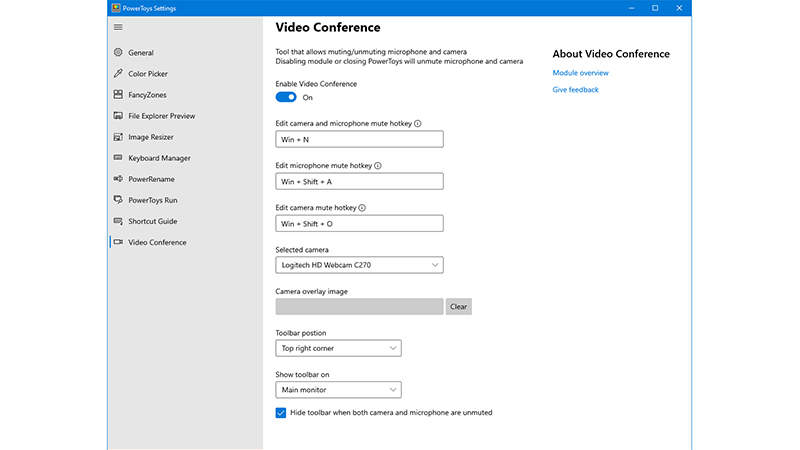Click the PowerToys app logo in title bar
Screen dimensions: 800x450
point(116,8)
